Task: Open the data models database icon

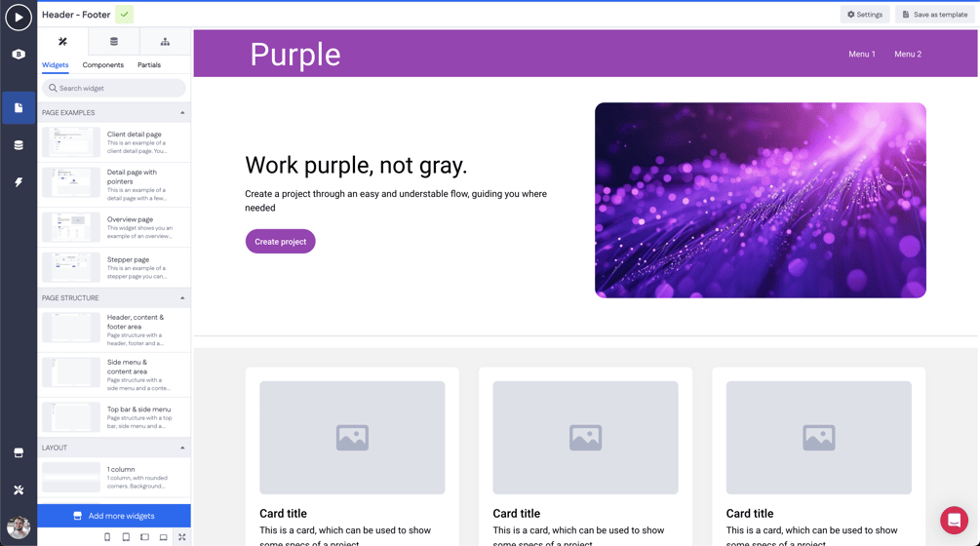Action: (x=19, y=145)
